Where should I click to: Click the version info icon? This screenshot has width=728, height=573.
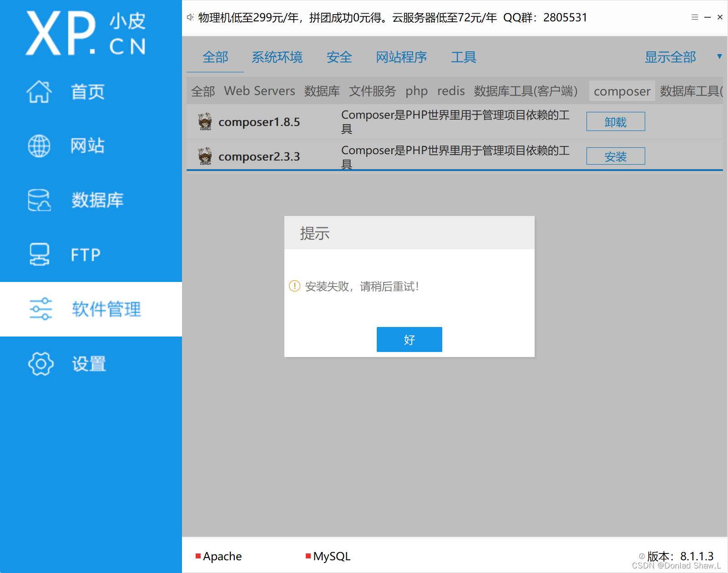pyautogui.click(x=642, y=556)
